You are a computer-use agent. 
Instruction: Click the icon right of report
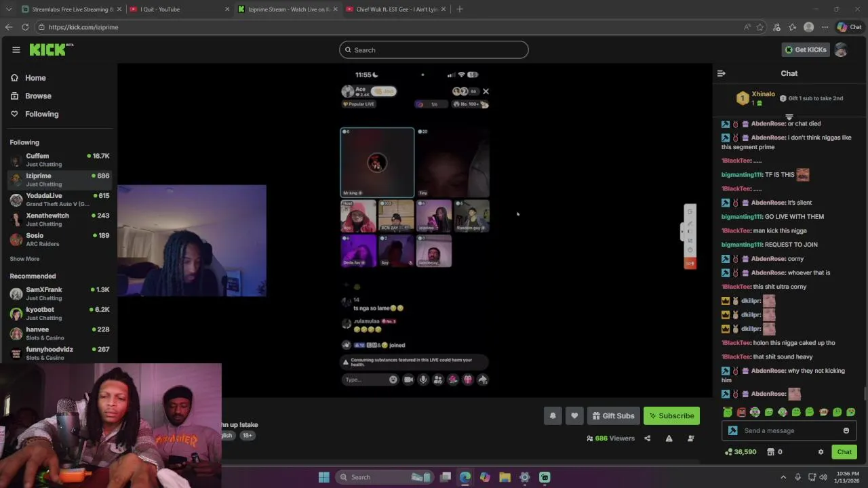(690, 439)
